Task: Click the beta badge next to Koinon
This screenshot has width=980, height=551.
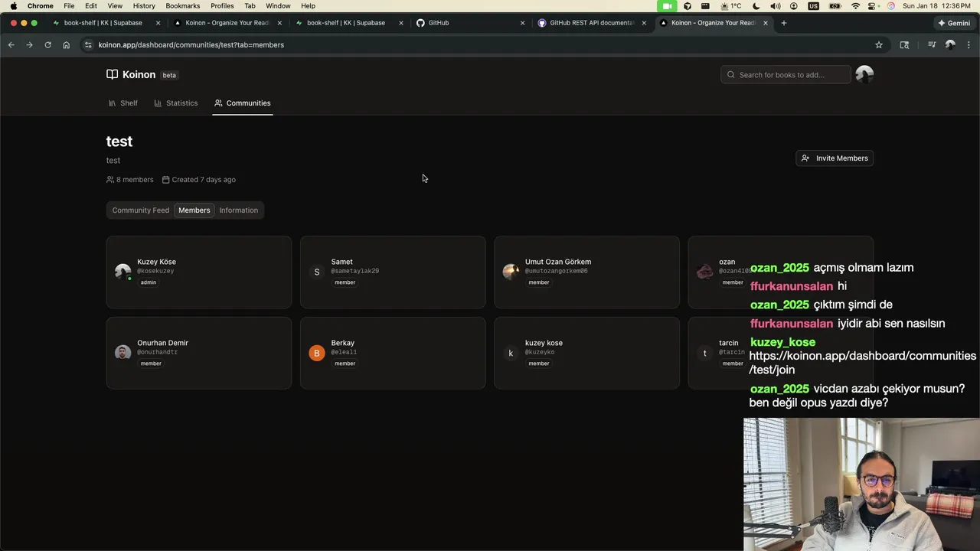Action: pos(169,75)
